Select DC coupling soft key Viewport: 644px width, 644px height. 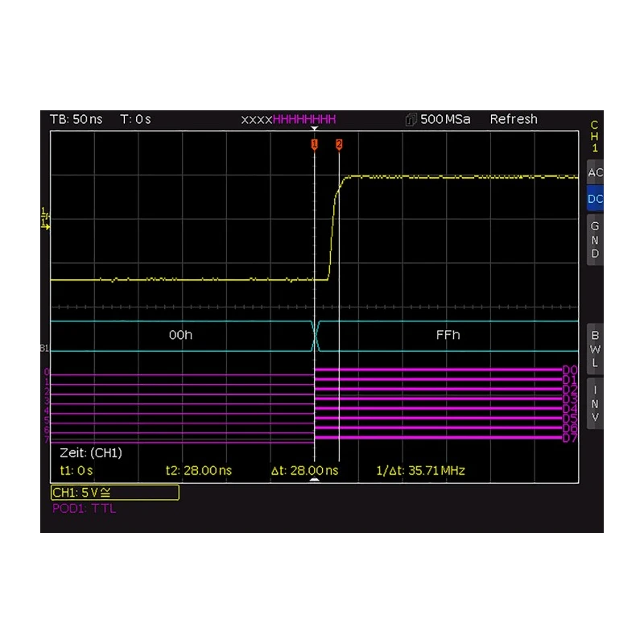(595, 199)
